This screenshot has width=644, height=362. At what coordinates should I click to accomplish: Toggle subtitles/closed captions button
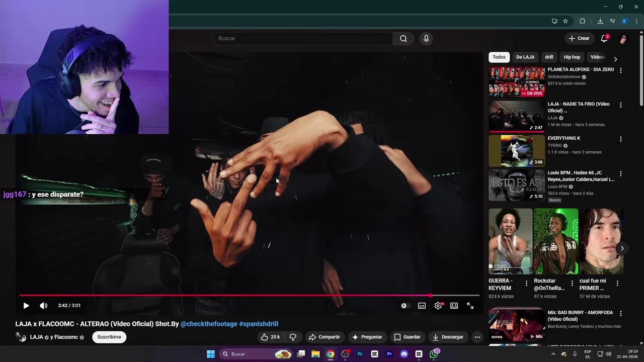pos(422,306)
